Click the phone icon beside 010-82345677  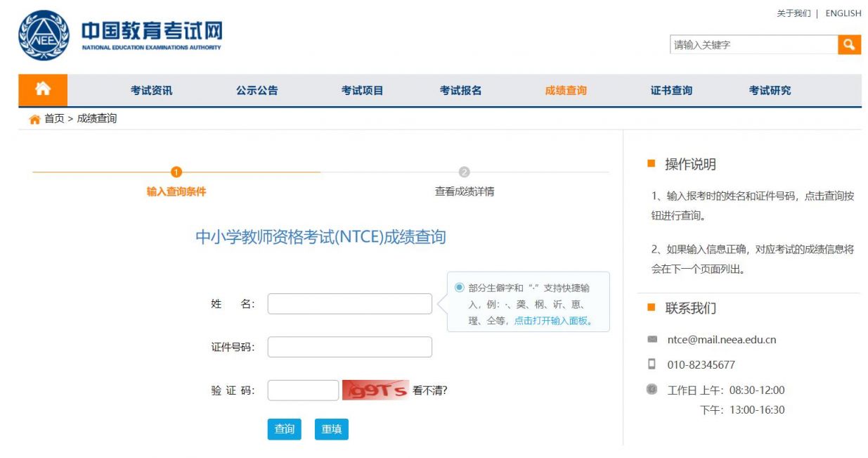tap(653, 364)
